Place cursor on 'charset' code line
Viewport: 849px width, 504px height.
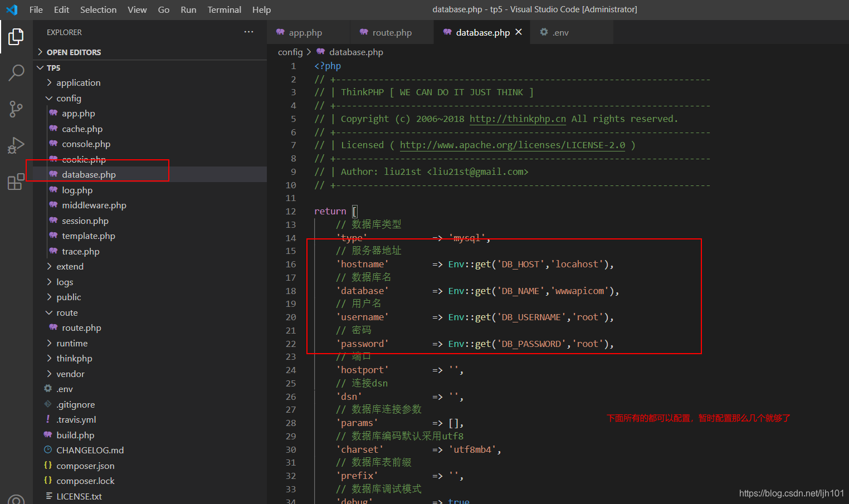tap(418, 449)
